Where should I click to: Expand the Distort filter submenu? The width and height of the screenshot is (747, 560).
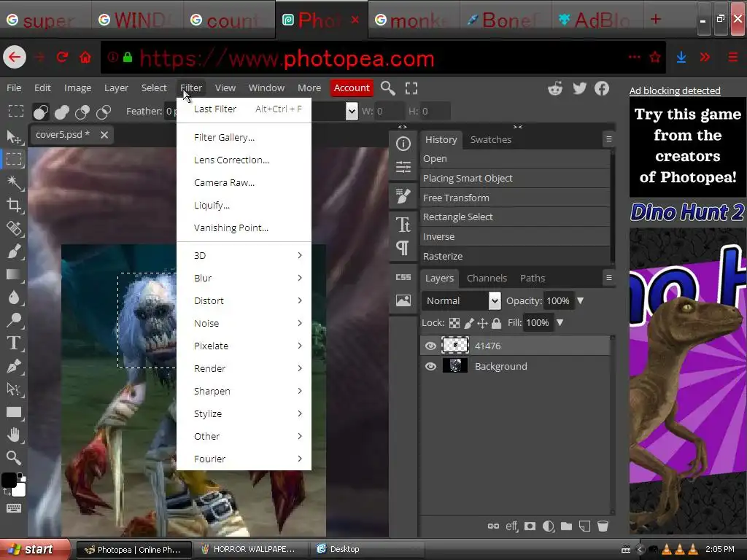(244, 300)
